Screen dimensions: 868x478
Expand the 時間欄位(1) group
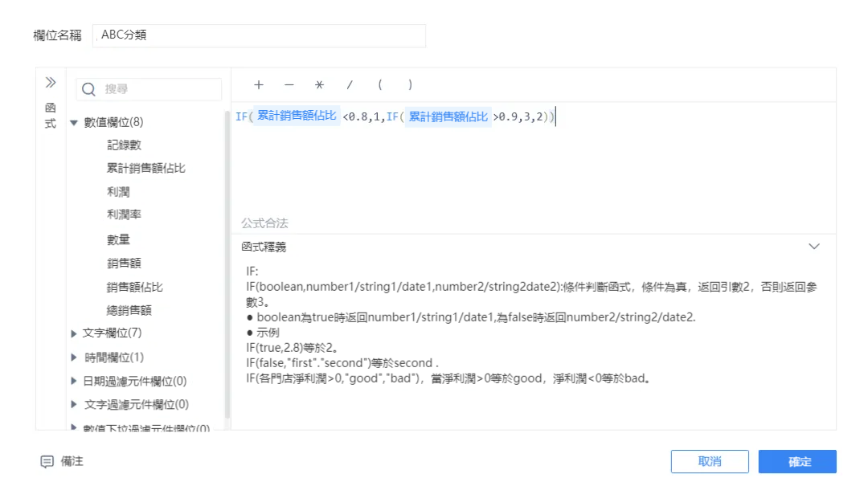click(74, 357)
